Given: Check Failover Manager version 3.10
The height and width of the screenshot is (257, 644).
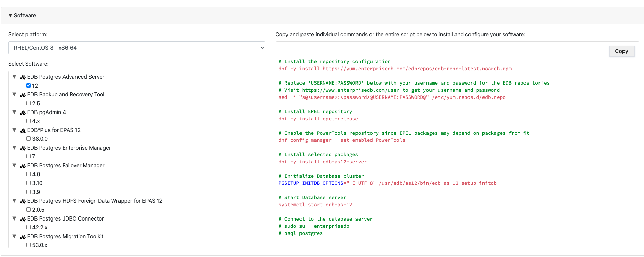Looking at the screenshot, I should (29, 183).
